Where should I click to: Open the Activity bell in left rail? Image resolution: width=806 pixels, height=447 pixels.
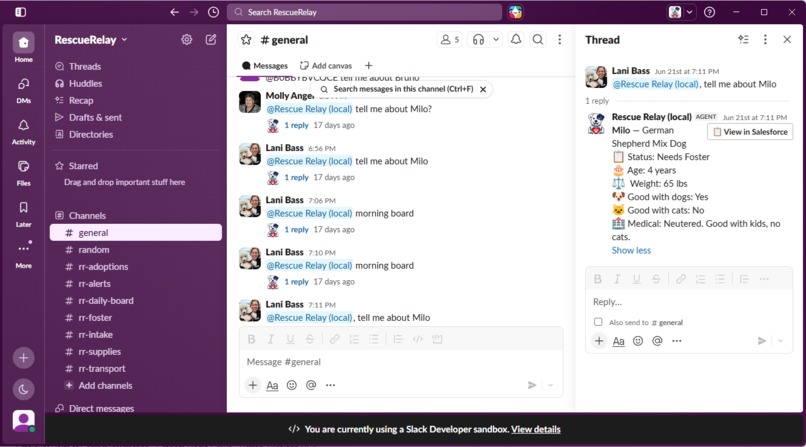(23, 132)
